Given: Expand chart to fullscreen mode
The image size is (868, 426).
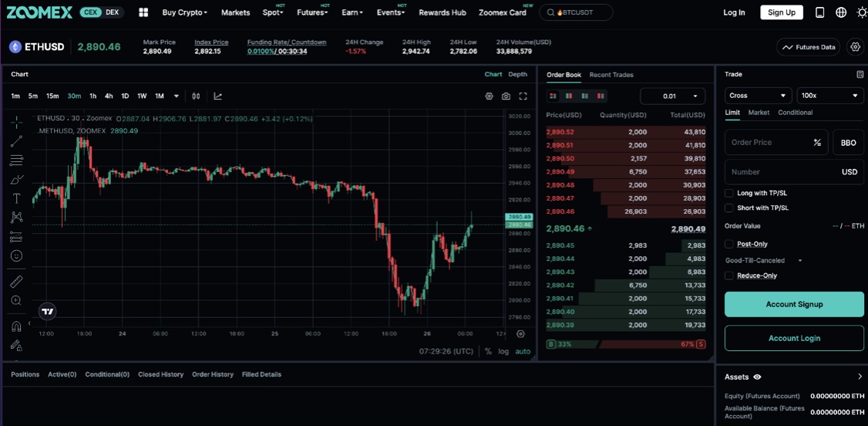Looking at the screenshot, I should pos(523,96).
